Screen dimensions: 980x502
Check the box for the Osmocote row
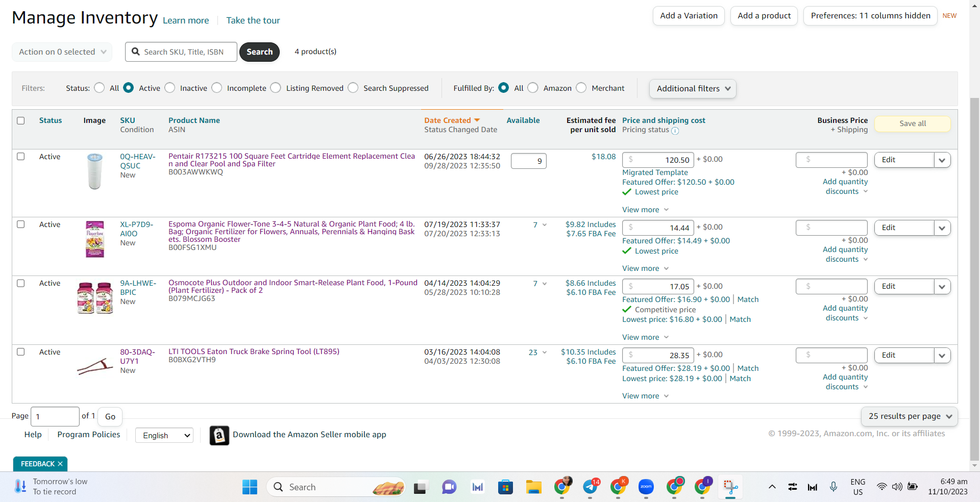(21, 283)
